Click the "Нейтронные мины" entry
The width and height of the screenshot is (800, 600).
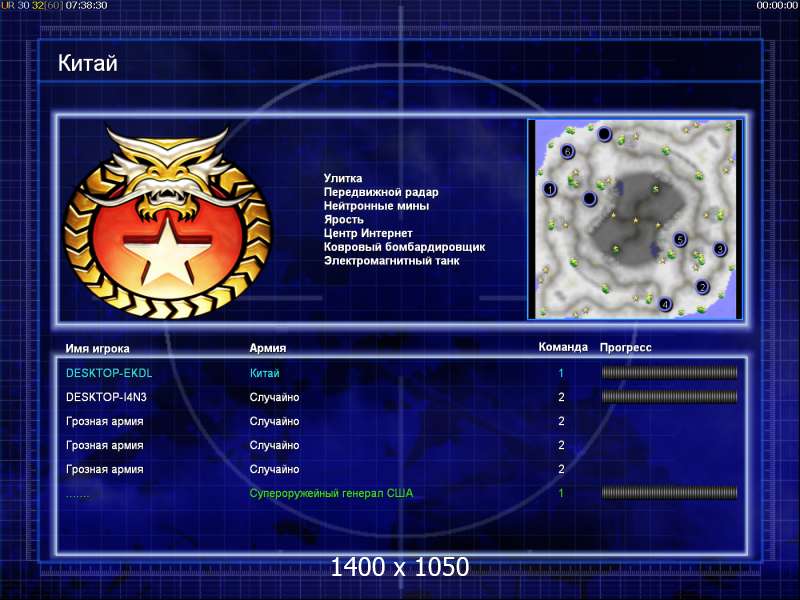click(x=377, y=206)
